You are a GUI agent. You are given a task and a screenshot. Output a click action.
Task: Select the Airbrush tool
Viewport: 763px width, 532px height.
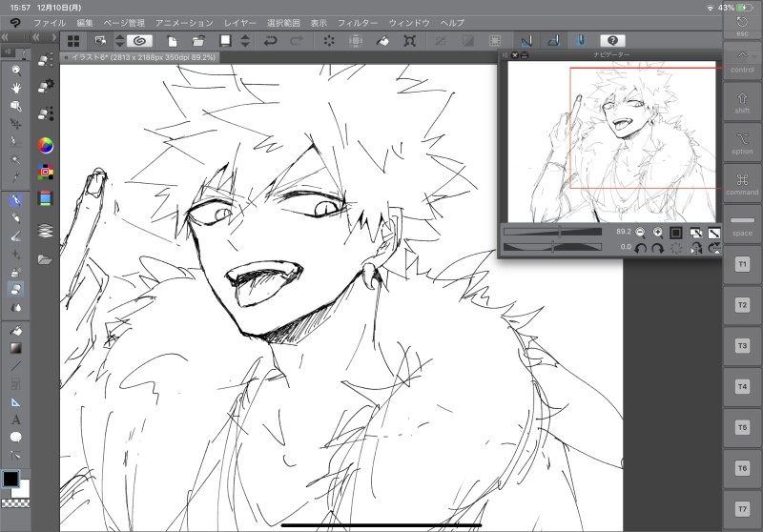tap(16, 272)
